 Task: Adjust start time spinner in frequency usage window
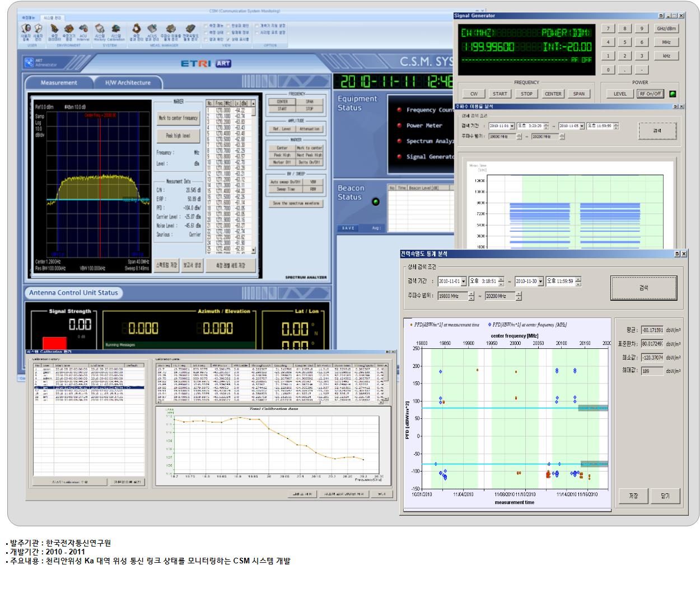click(547, 126)
